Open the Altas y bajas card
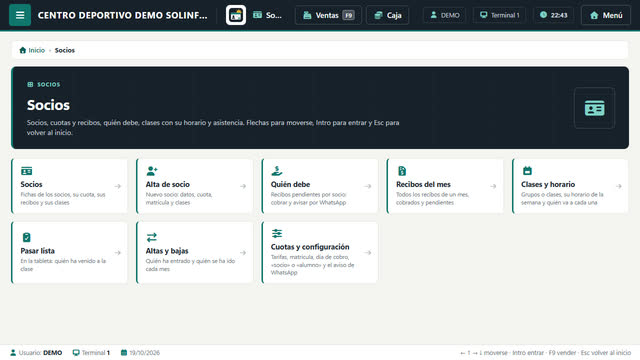Image resolution: width=640 pixels, height=360 pixels. [195, 253]
